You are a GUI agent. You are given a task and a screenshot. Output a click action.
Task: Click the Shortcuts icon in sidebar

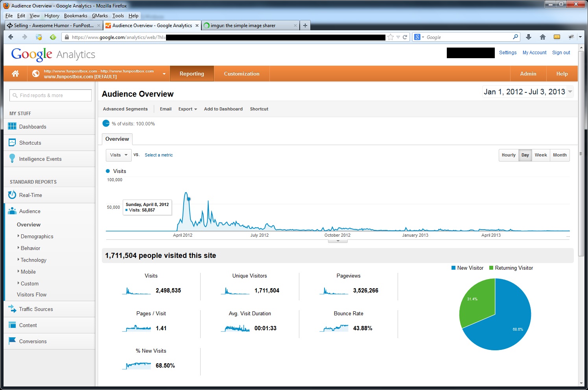12,143
